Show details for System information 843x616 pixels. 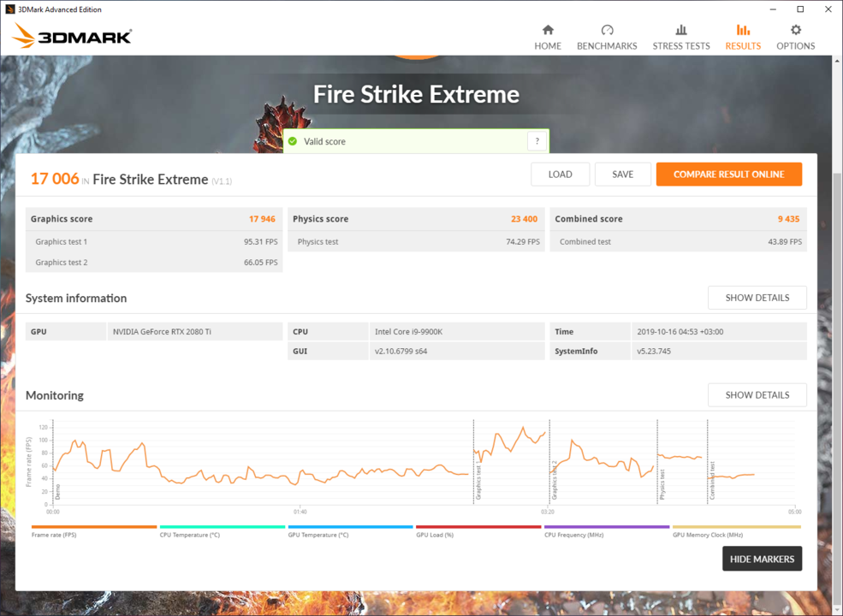[757, 298]
